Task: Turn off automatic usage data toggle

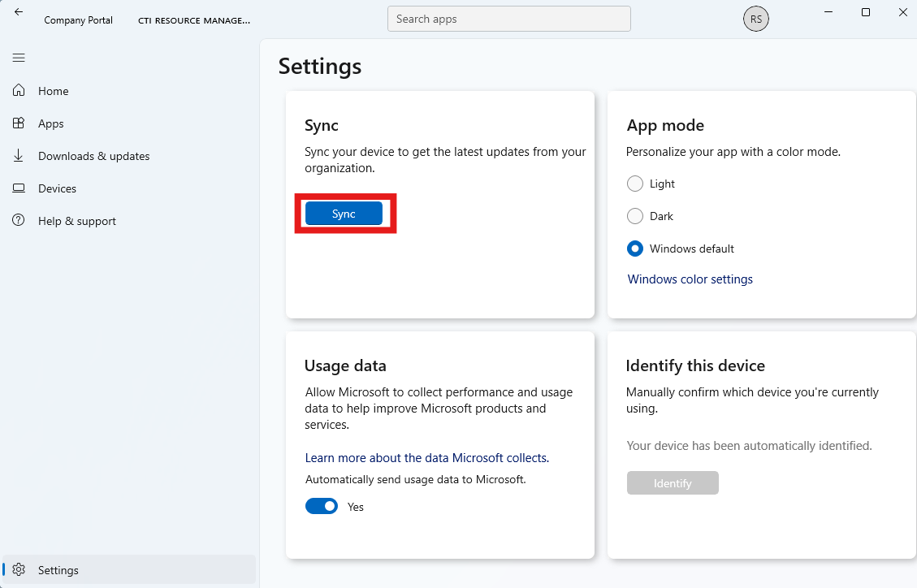Action: coord(322,507)
